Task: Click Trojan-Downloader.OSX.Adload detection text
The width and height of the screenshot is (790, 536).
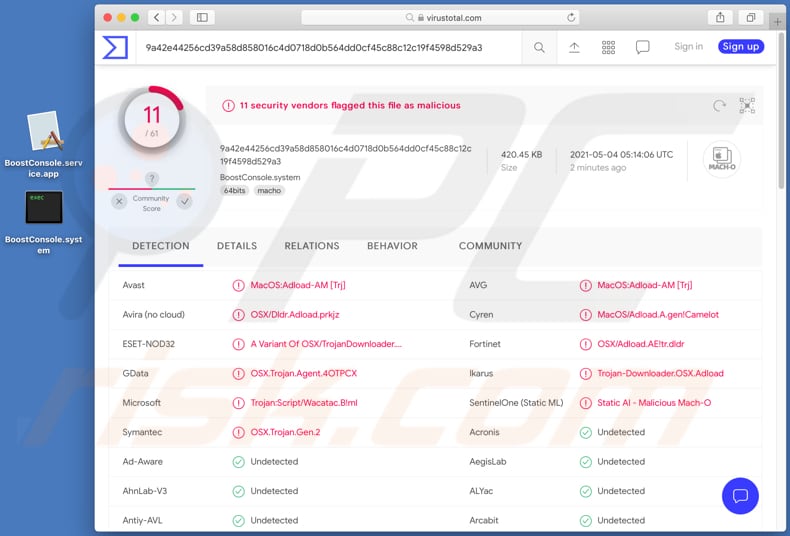Action: coord(661,373)
